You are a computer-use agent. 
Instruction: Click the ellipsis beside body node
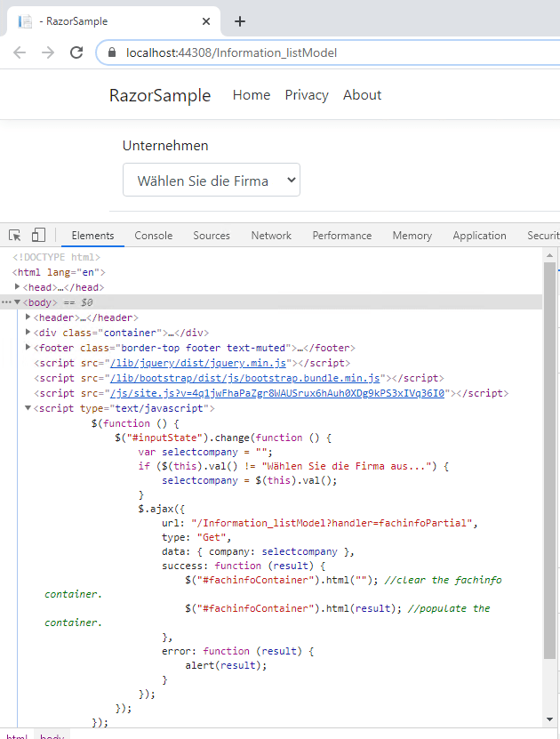coord(5,302)
